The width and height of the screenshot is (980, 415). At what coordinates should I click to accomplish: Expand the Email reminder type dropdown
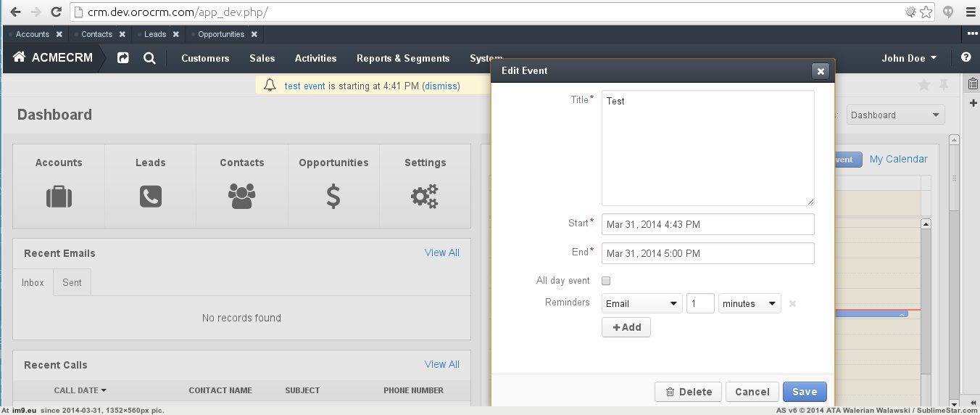pyautogui.click(x=641, y=303)
